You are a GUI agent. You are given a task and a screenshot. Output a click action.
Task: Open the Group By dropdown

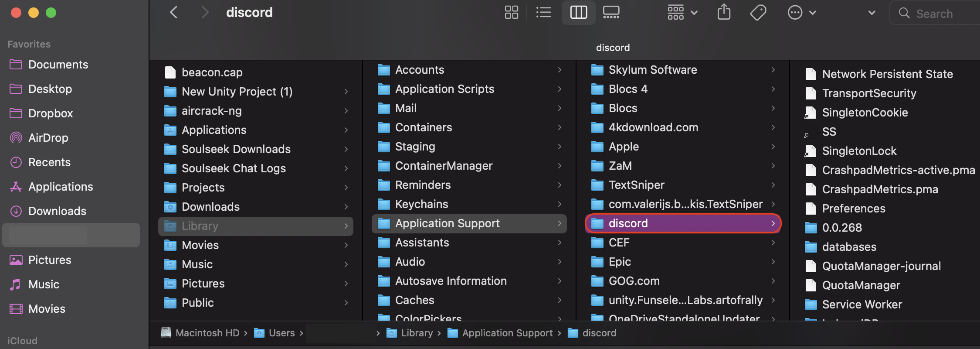682,13
